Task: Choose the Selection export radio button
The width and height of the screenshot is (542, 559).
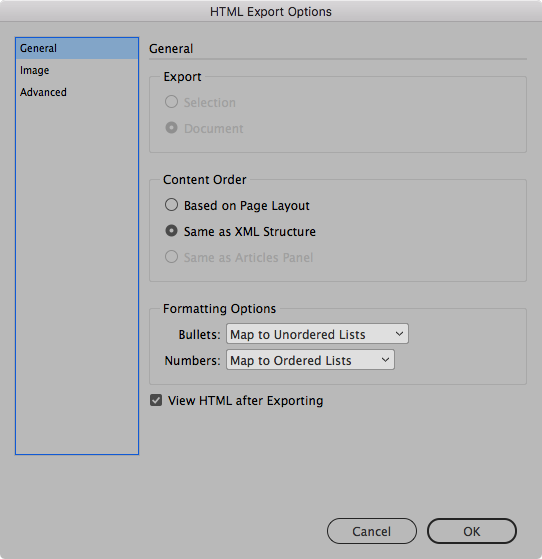Action: click(x=171, y=102)
